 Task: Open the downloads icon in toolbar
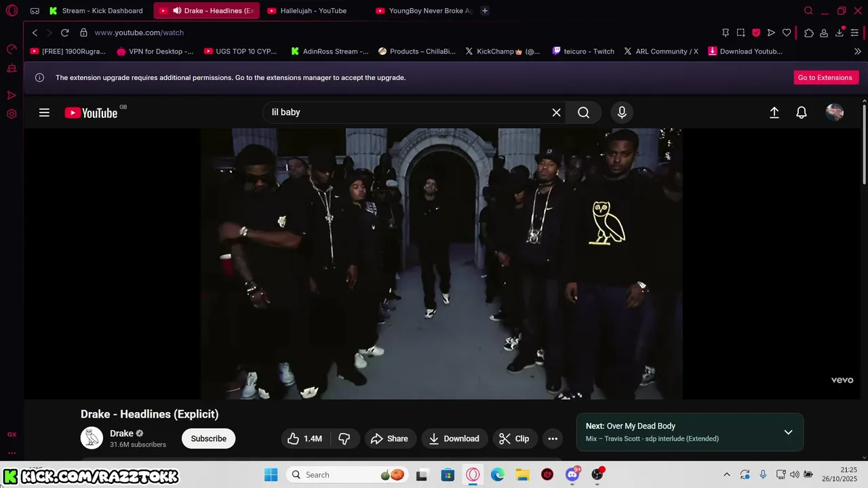(840, 33)
